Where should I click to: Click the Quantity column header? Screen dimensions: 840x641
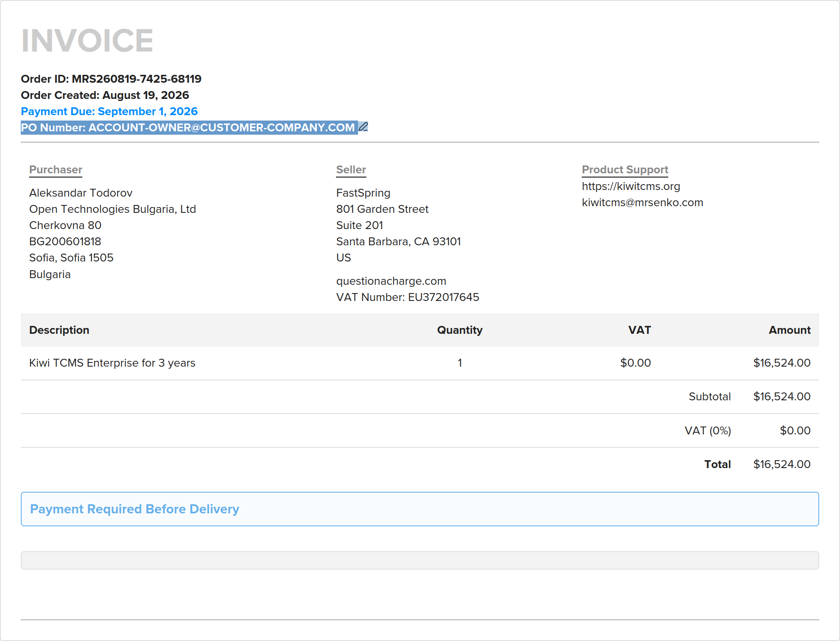click(x=460, y=330)
